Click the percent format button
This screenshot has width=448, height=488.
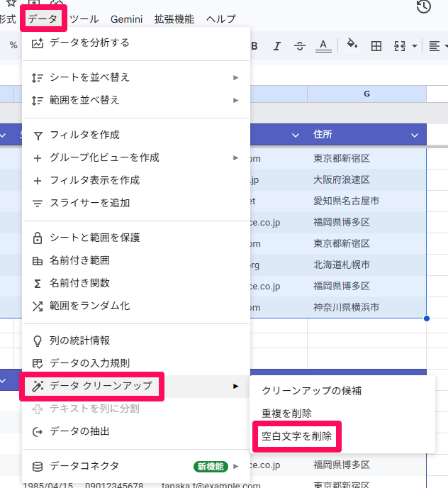(13, 45)
